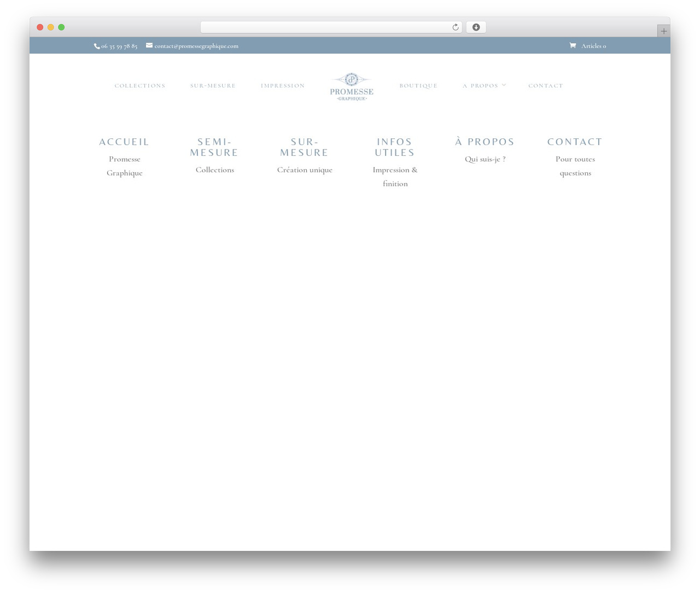Click the Qui suis-je ? text
This screenshot has width=700, height=593.
(x=485, y=159)
